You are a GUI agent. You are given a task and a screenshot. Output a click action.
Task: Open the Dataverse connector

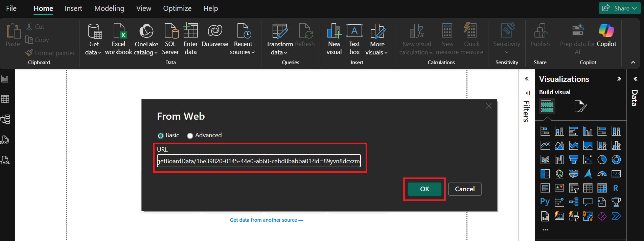[x=215, y=35]
